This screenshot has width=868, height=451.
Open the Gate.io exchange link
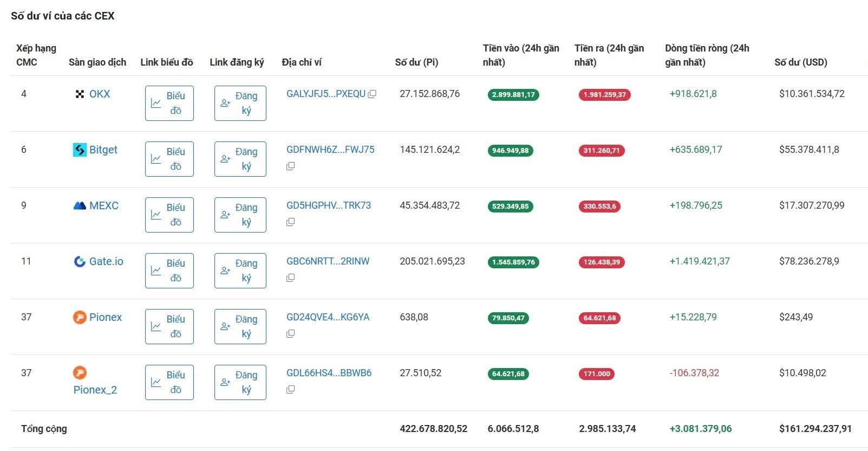tap(106, 261)
